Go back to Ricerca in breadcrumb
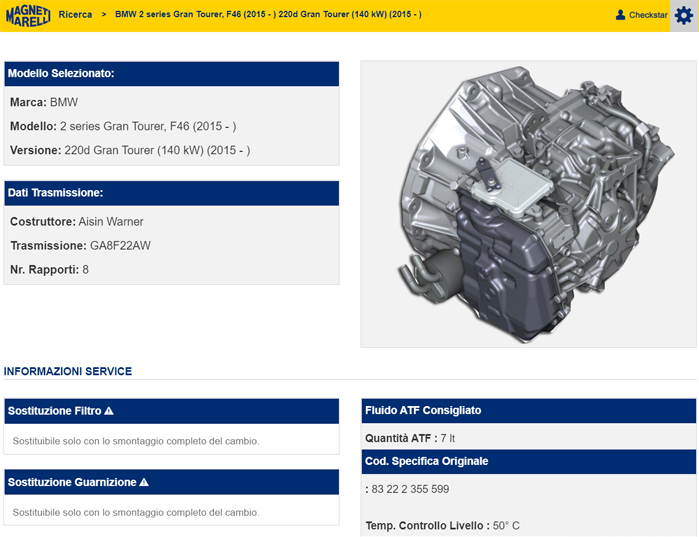Image resolution: width=699 pixels, height=537 pixels. point(75,15)
